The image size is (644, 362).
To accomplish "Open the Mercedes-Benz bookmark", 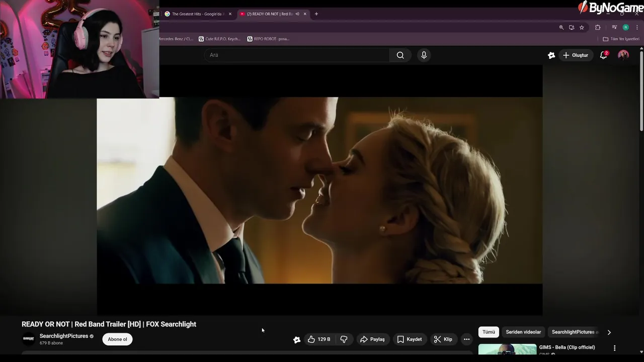I will coord(176,39).
